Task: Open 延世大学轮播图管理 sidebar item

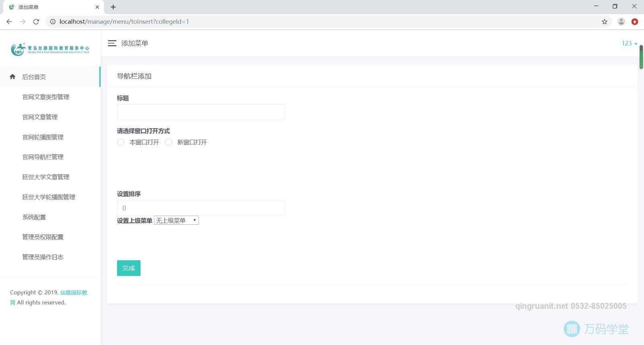Action: (x=49, y=197)
